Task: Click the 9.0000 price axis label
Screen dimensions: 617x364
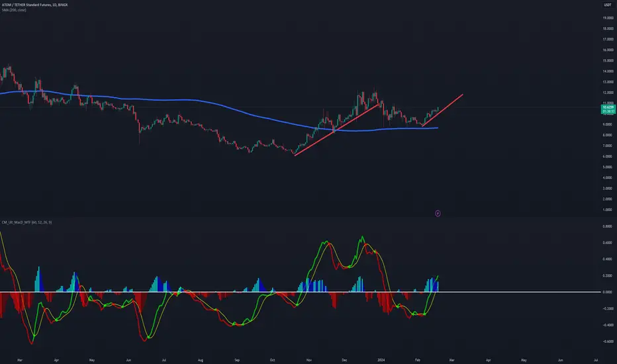Action: (x=608, y=124)
